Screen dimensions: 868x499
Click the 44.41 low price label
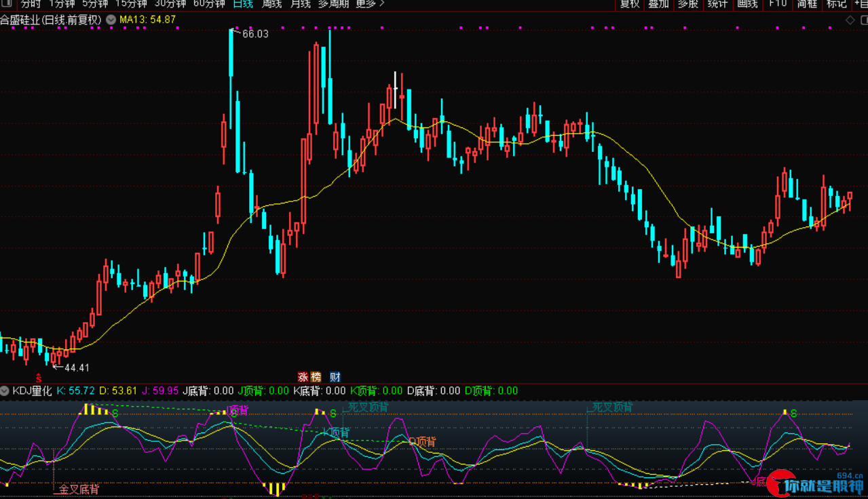pos(77,367)
